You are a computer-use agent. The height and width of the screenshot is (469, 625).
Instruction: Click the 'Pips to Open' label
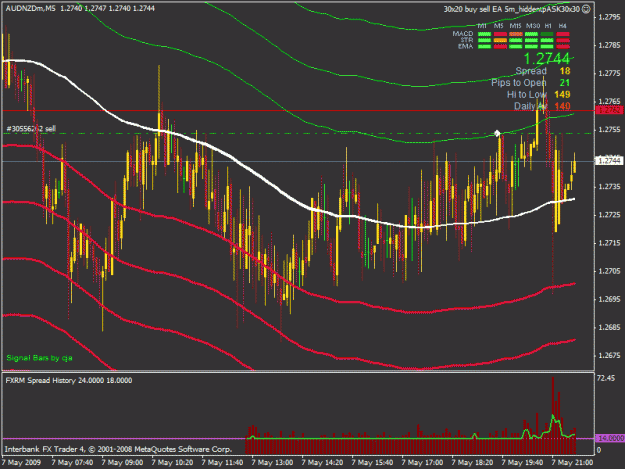click(x=519, y=83)
